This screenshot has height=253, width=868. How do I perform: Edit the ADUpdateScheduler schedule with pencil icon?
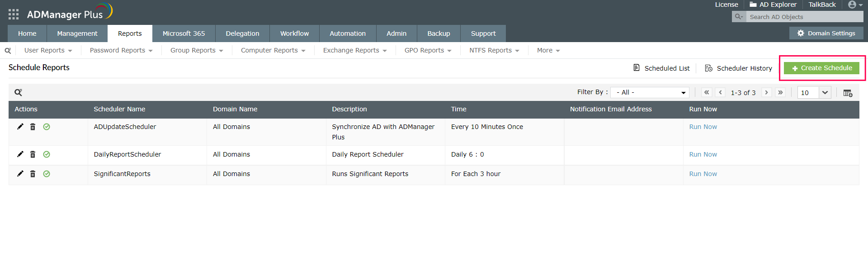[20, 127]
